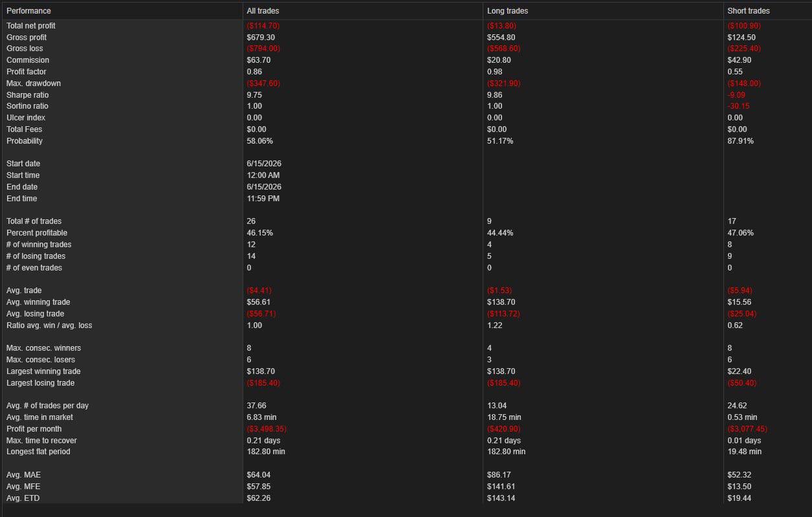This screenshot has width=812, height=517.
Task: Click All trades gross loss ($794.00)
Action: point(263,49)
